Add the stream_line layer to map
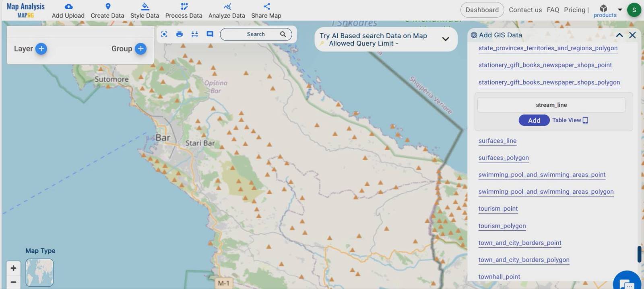644x289 pixels. click(x=534, y=120)
